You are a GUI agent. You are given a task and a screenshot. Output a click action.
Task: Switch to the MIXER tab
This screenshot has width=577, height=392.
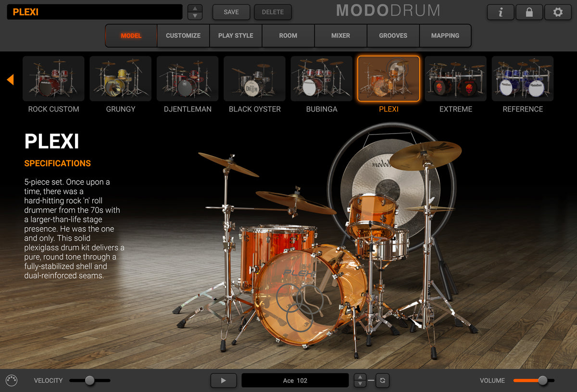[x=340, y=36]
